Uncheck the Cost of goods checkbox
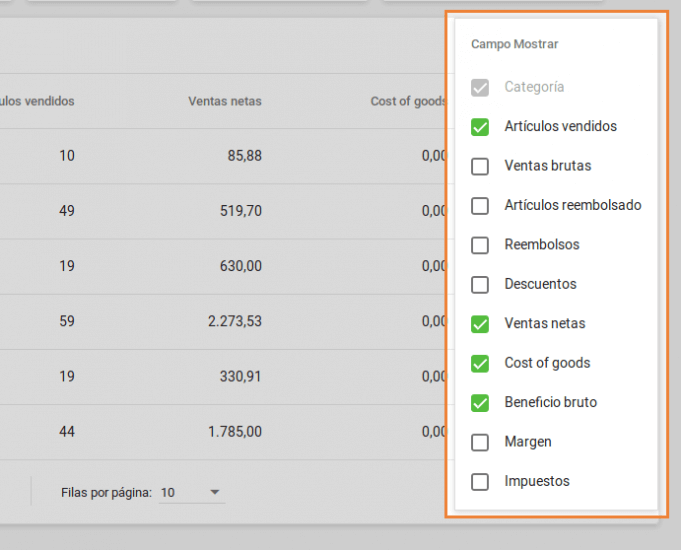The image size is (681, 550). pos(480,363)
